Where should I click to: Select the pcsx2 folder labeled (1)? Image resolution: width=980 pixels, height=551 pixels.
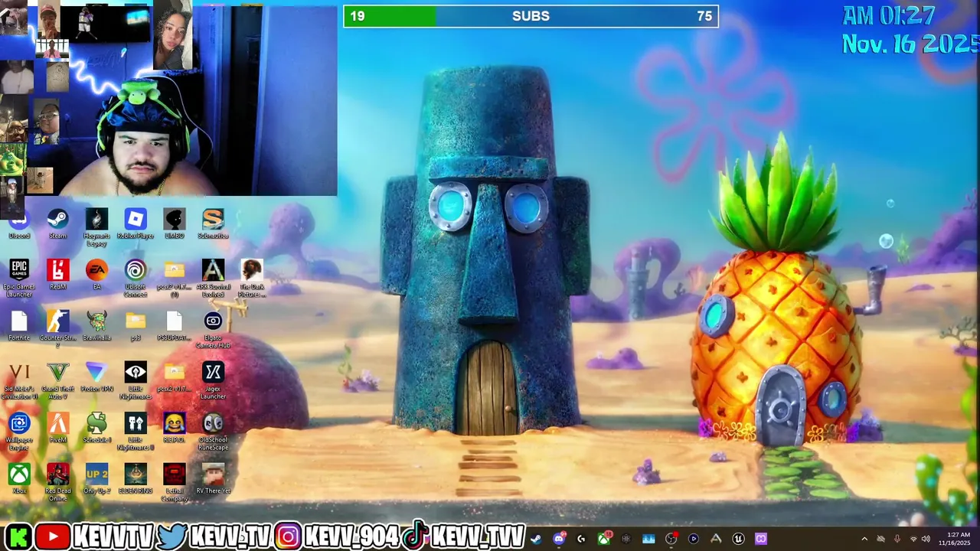click(x=175, y=279)
